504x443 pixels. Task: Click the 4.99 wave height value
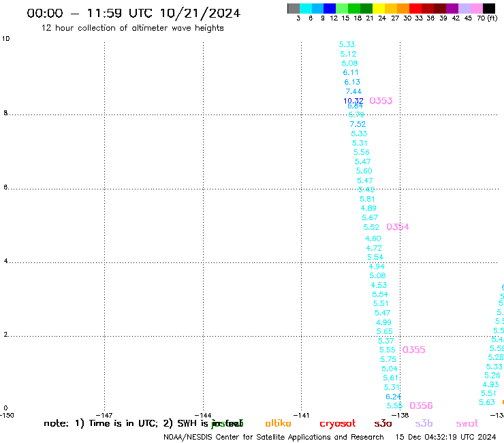(x=383, y=322)
